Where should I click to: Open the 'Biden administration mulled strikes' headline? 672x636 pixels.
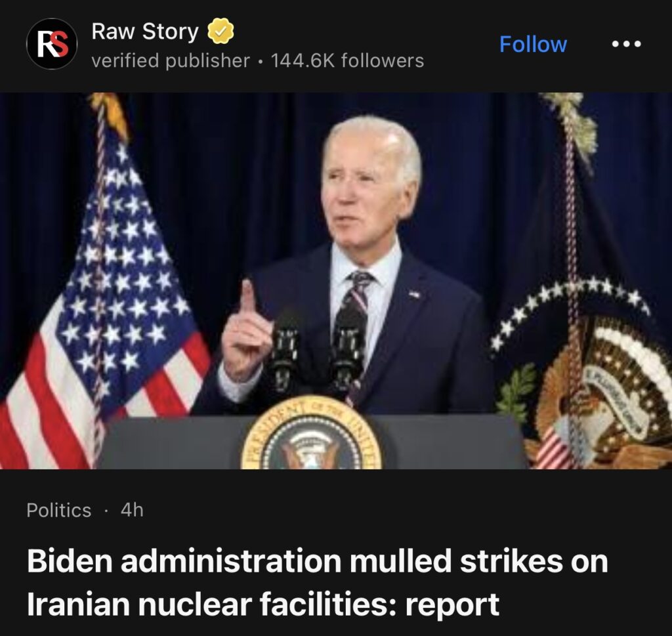[318, 582]
